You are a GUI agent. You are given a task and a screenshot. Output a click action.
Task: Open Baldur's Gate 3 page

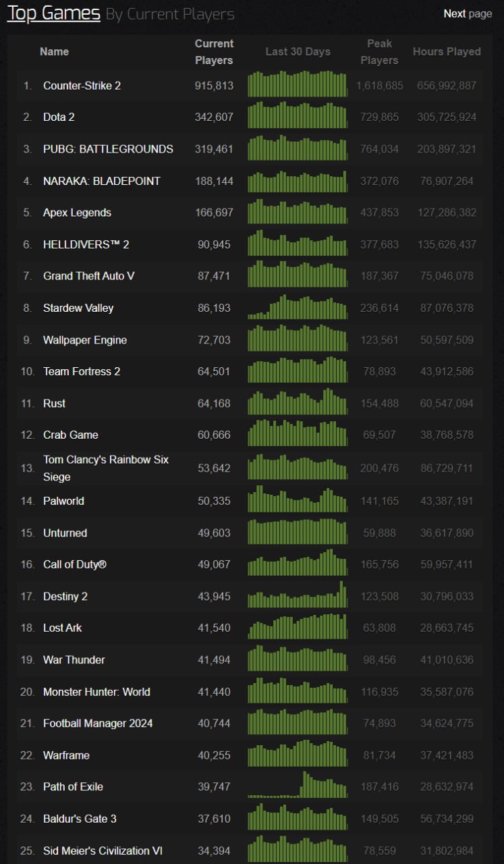(x=80, y=819)
